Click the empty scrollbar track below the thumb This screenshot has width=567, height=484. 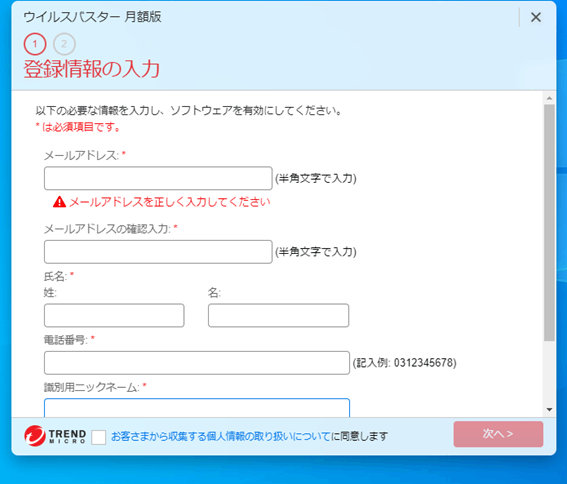coord(549,373)
